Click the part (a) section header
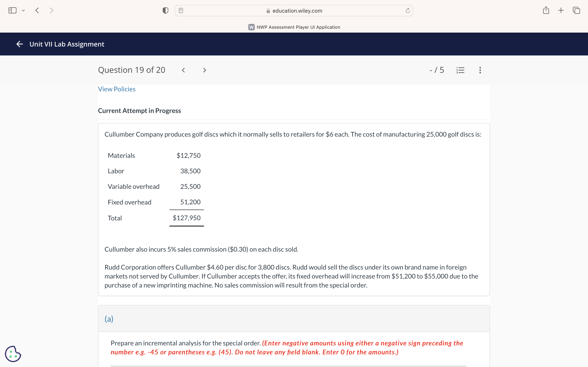Viewport: 588px width, 367px height. click(x=109, y=319)
